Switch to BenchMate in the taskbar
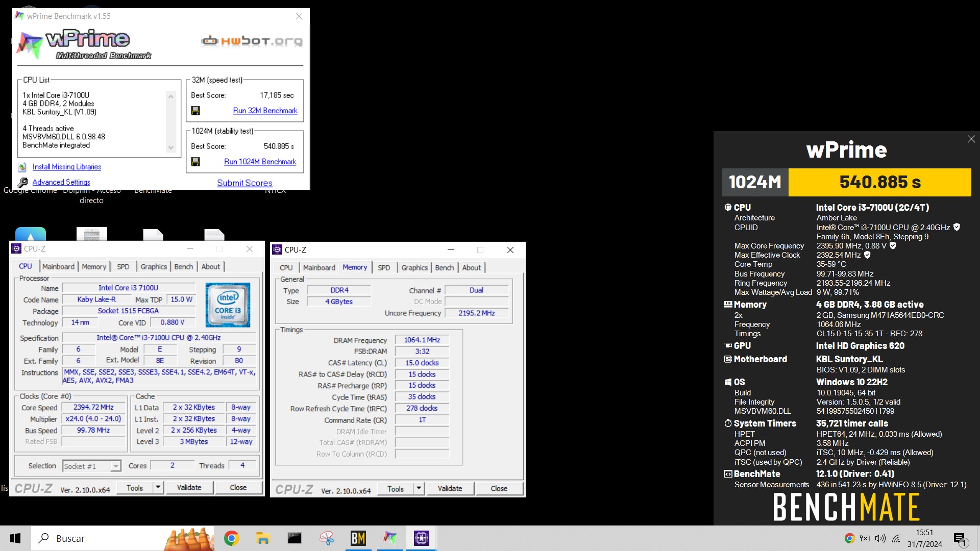This screenshot has width=980, height=551. (358, 538)
